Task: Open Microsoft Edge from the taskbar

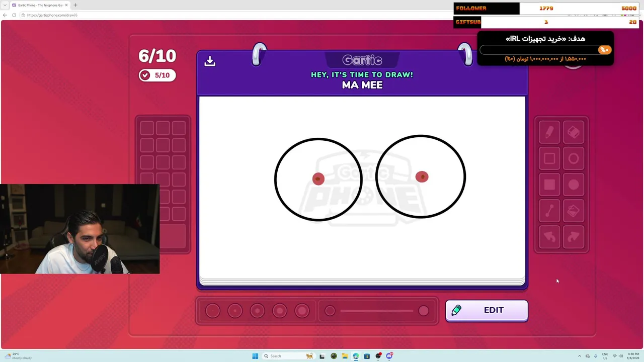Action: [356, 356]
